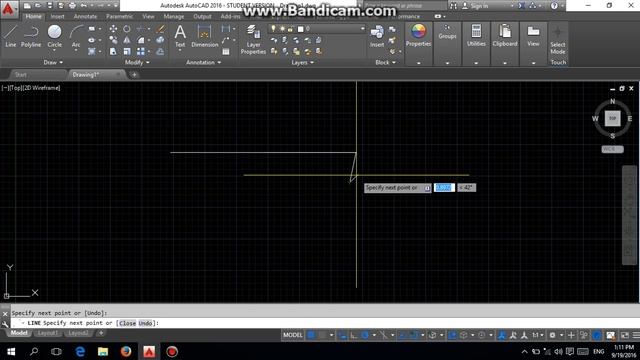
Task: Switch to the Output ribbon tab
Action: click(x=202, y=16)
